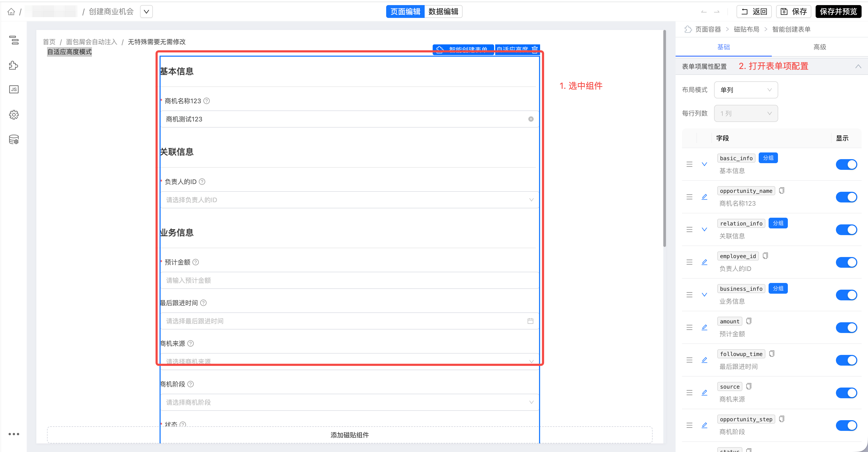Viewport: 868px width, 452px height.
Task: Copy the opportunity_name field key
Action: pos(782,191)
